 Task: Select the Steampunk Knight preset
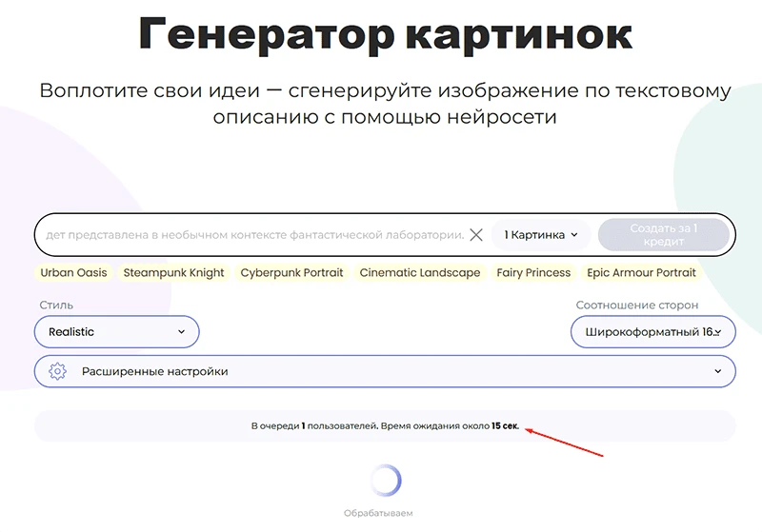[x=173, y=273]
